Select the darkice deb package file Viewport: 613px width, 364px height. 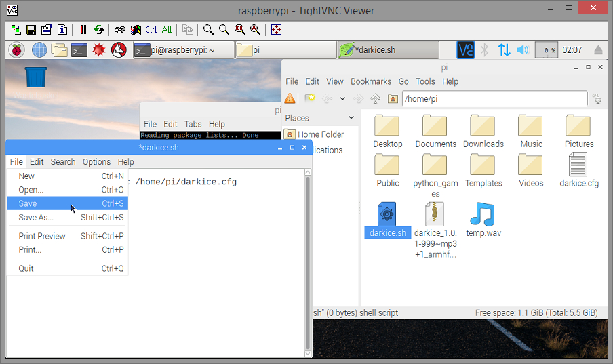coord(435,230)
